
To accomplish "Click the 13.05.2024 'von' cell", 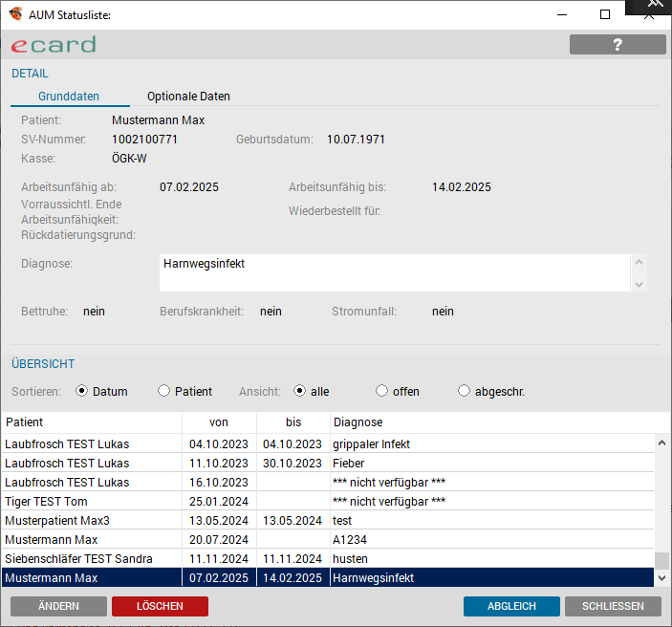I will [x=219, y=520].
